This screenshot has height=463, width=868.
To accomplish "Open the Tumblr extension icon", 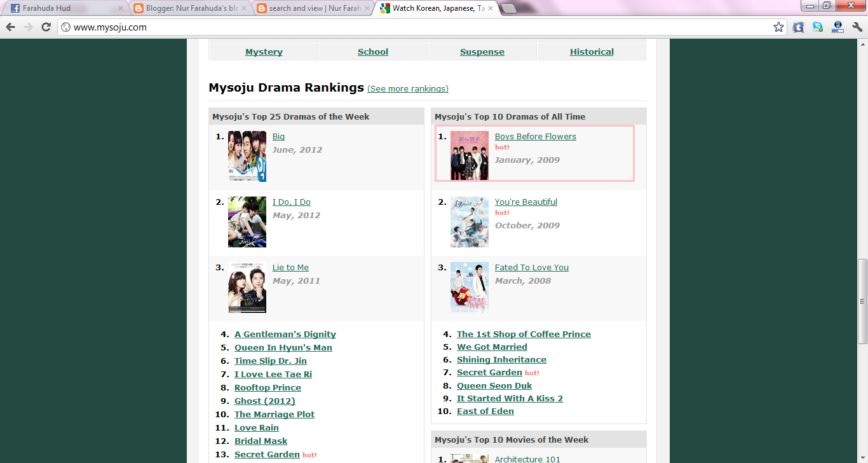I will (x=799, y=27).
